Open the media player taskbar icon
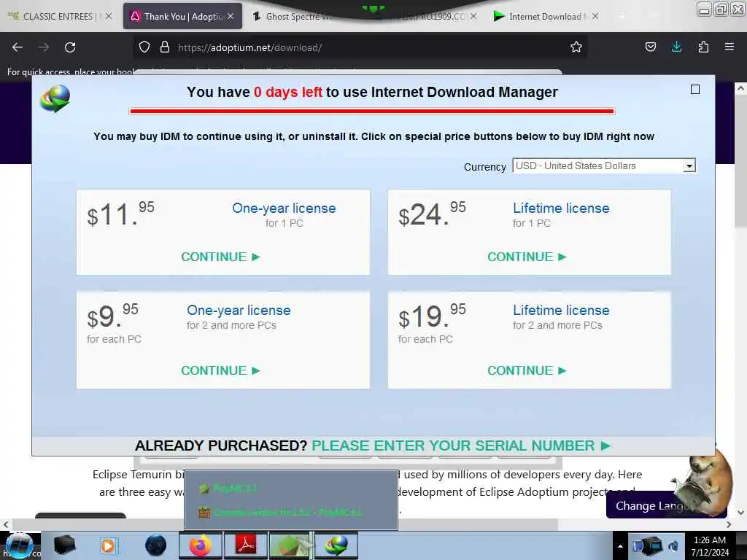 [108, 545]
